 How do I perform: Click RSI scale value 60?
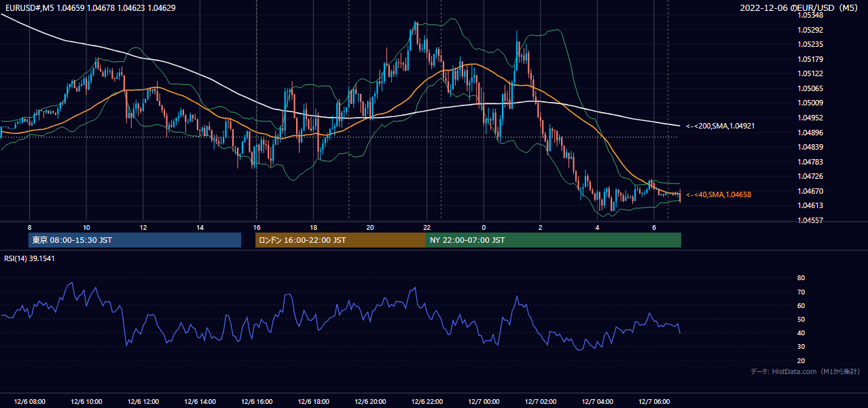click(x=801, y=305)
